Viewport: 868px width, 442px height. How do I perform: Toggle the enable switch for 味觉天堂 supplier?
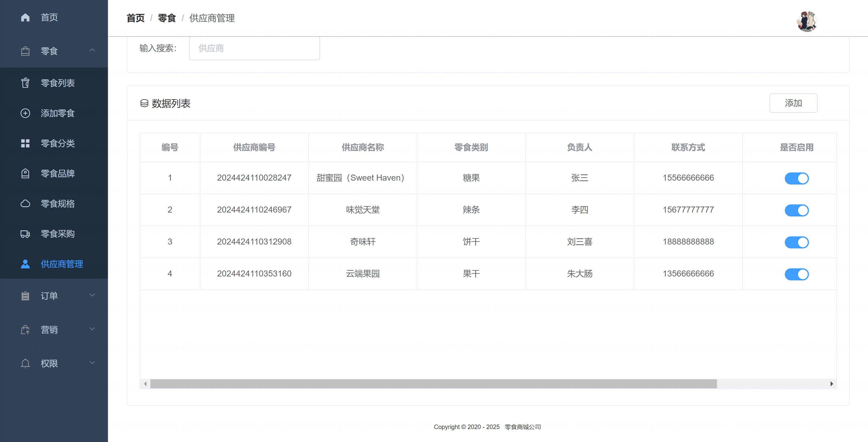pos(797,210)
